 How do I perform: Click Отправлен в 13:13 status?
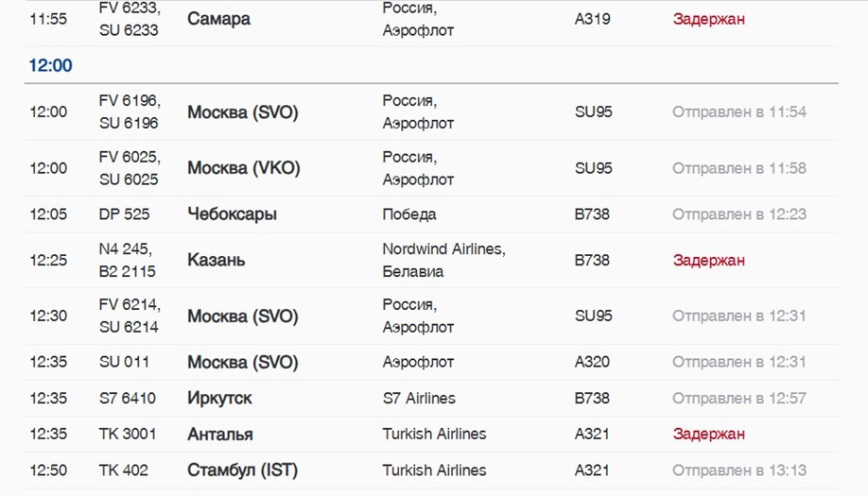point(739,470)
